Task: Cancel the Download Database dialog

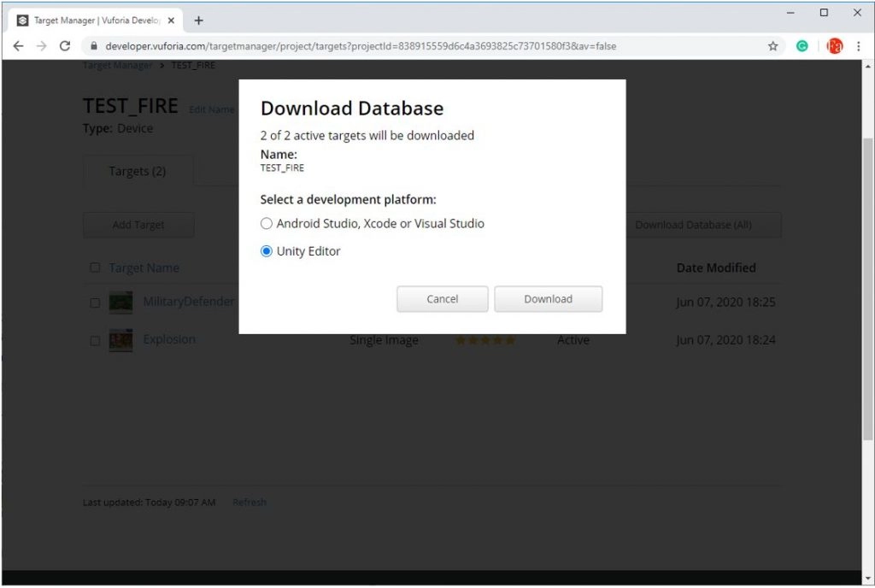Action: pyautogui.click(x=443, y=299)
